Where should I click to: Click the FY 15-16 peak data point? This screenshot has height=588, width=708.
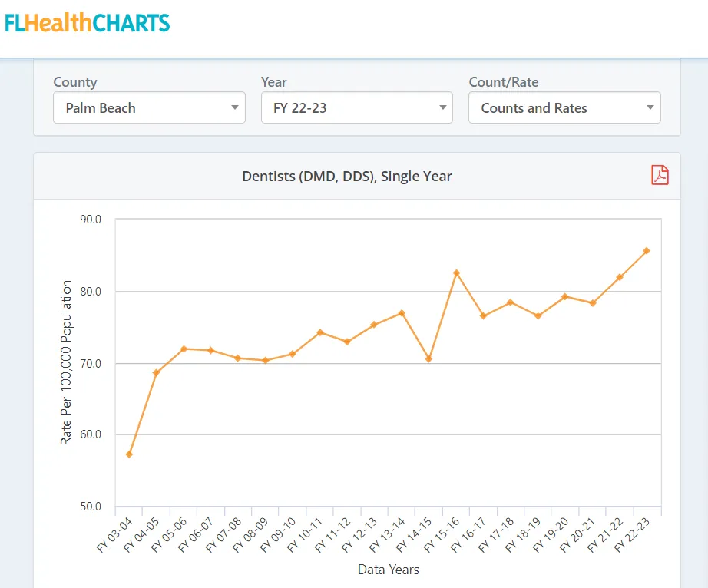point(455,271)
